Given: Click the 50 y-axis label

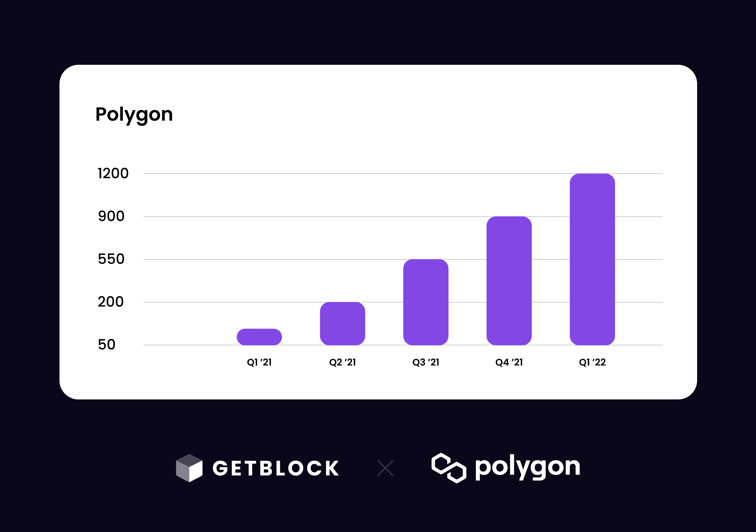Looking at the screenshot, I should 107,345.
